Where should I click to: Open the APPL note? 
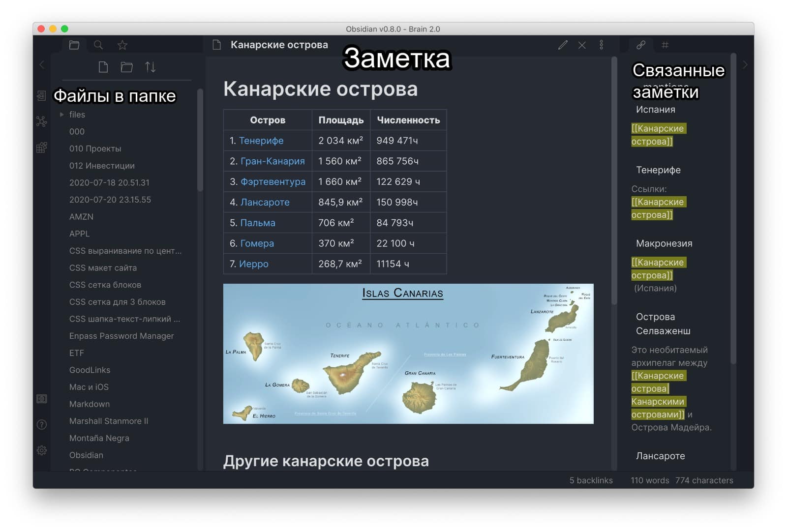(x=79, y=234)
